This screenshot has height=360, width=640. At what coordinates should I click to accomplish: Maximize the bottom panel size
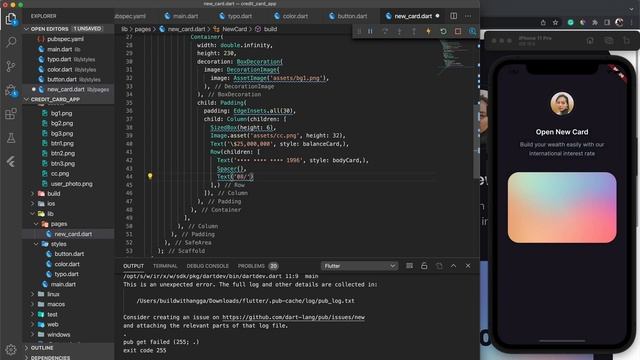point(453,266)
